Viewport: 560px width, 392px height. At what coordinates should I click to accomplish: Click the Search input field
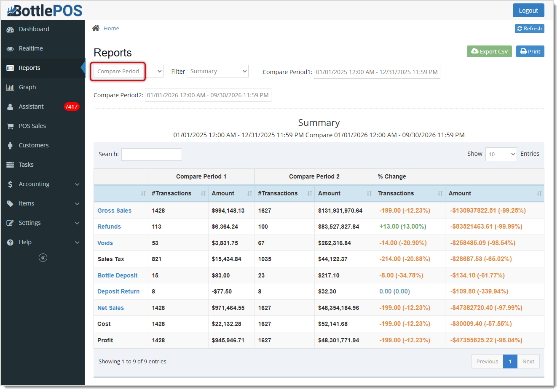(152, 155)
